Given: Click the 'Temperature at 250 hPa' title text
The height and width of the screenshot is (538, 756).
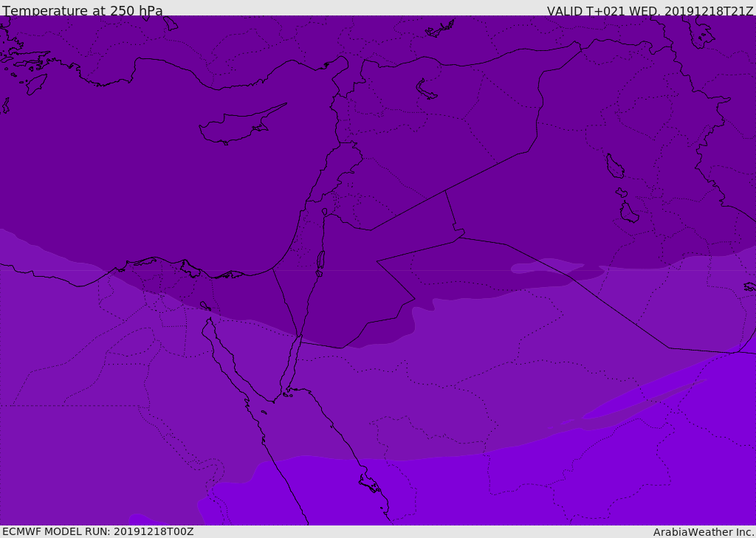Looking at the screenshot, I should click(83, 10).
